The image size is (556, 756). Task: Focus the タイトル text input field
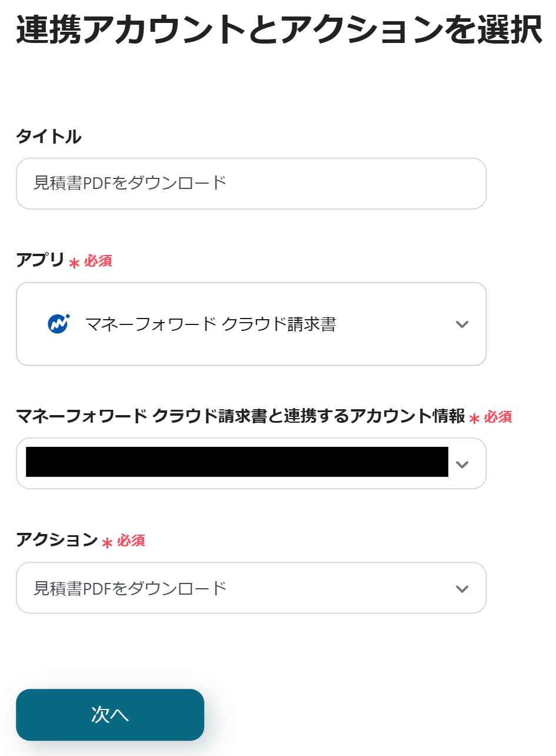[x=251, y=183]
